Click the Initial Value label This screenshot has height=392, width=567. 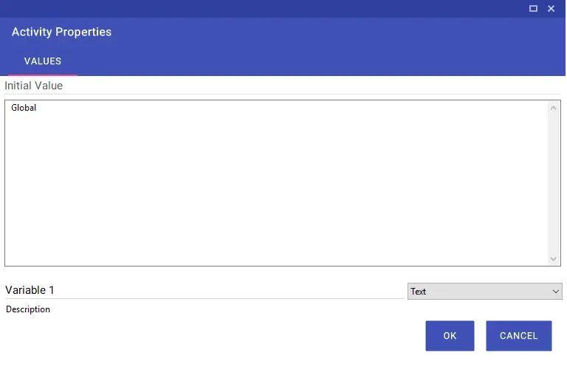click(x=34, y=86)
